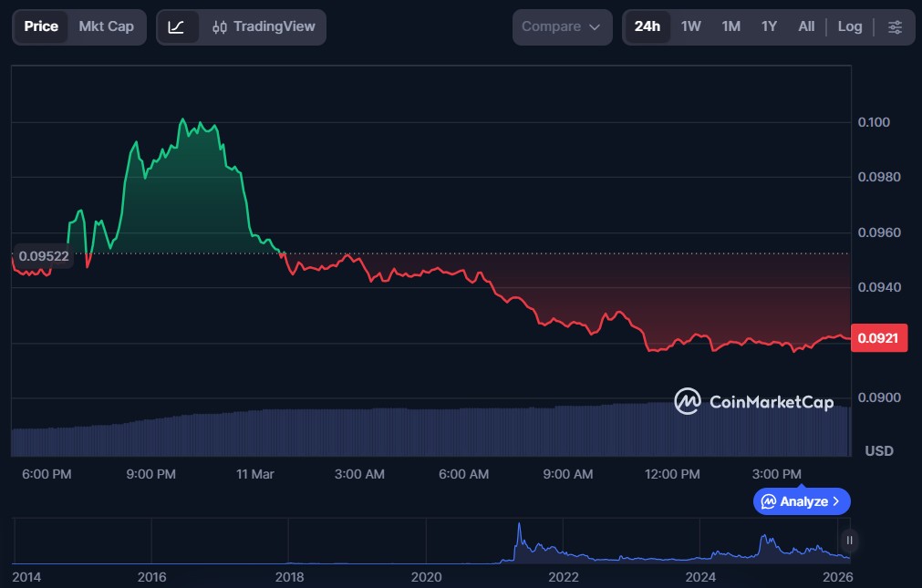
Task: Toggle Log scale on chart
Action: (x=849, y=26)
